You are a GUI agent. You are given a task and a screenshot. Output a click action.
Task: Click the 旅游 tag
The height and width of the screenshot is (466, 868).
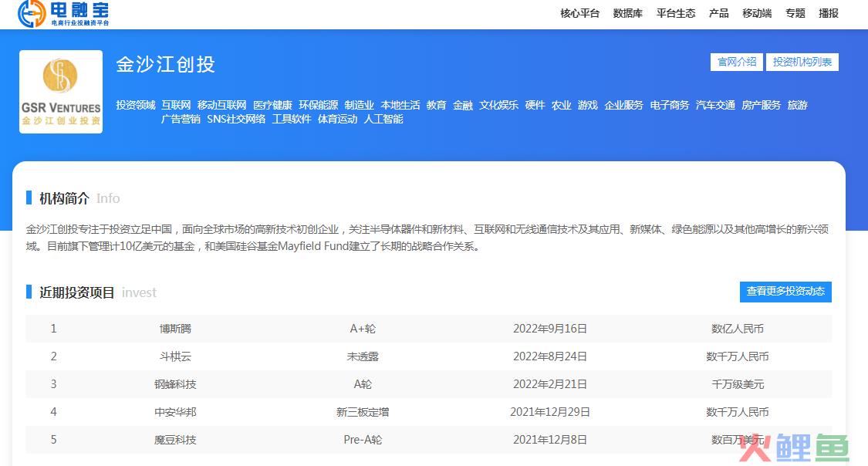797,105
